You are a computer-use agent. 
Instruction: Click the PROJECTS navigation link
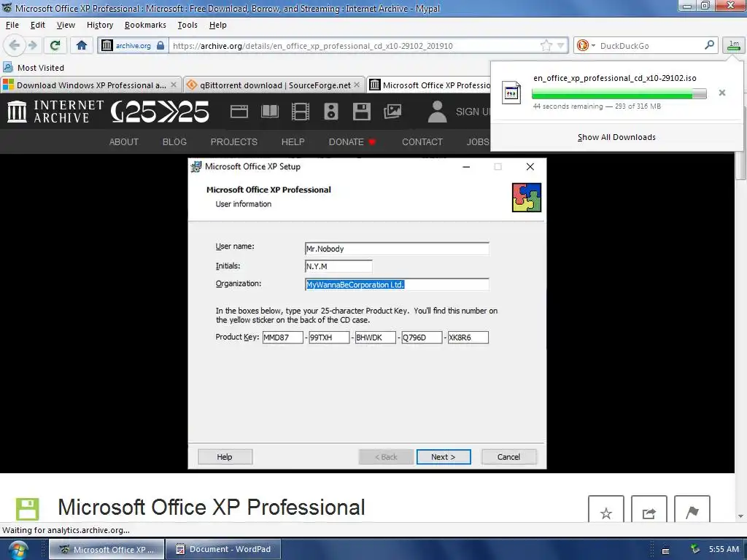coord(234,142)
